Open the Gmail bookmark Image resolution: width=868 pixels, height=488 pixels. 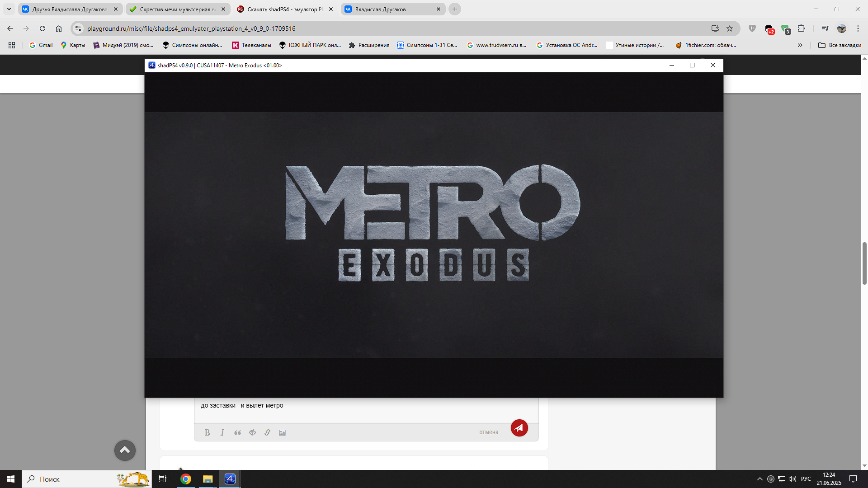point(41,45)
